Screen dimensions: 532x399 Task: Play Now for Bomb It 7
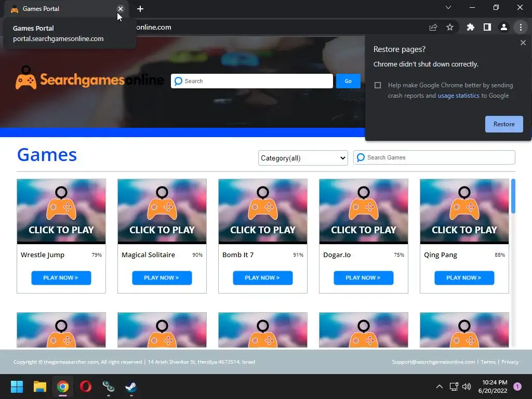[x=263, y=278]
